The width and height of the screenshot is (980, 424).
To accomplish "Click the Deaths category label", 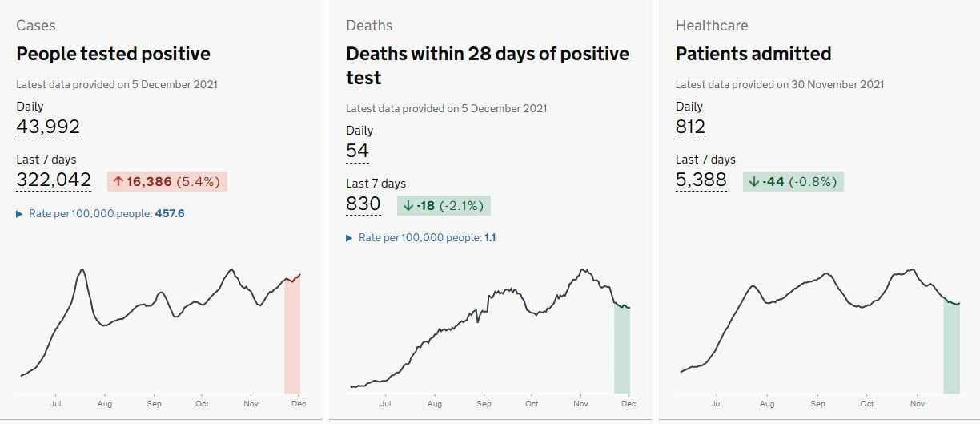I will 369,26.
